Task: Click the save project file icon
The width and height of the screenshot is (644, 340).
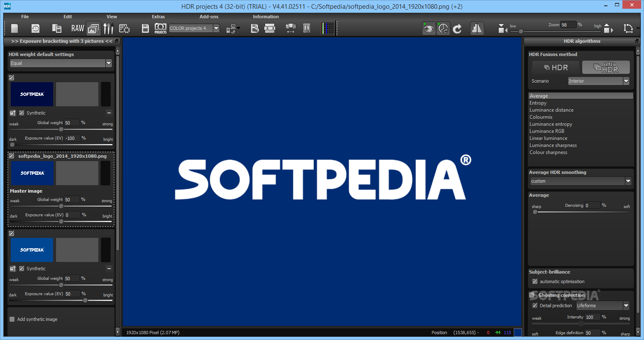Action: coord(57,28)
